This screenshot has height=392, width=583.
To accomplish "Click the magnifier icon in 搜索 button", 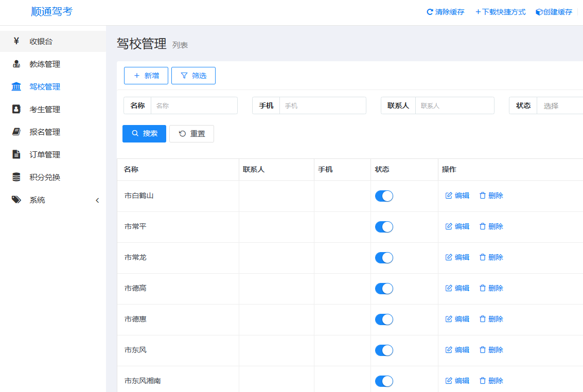I will tap(135, 133).
